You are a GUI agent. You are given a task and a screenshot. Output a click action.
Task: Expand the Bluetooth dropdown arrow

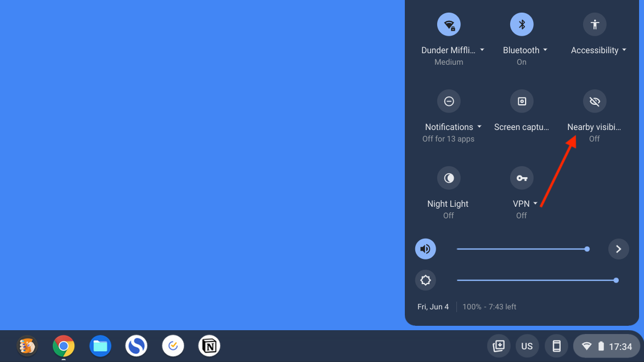[x=545, y=50]
